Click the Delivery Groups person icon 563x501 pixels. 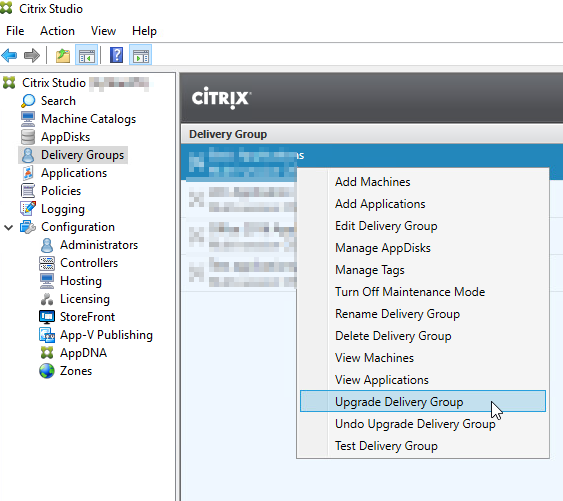[x=28, y=155]
